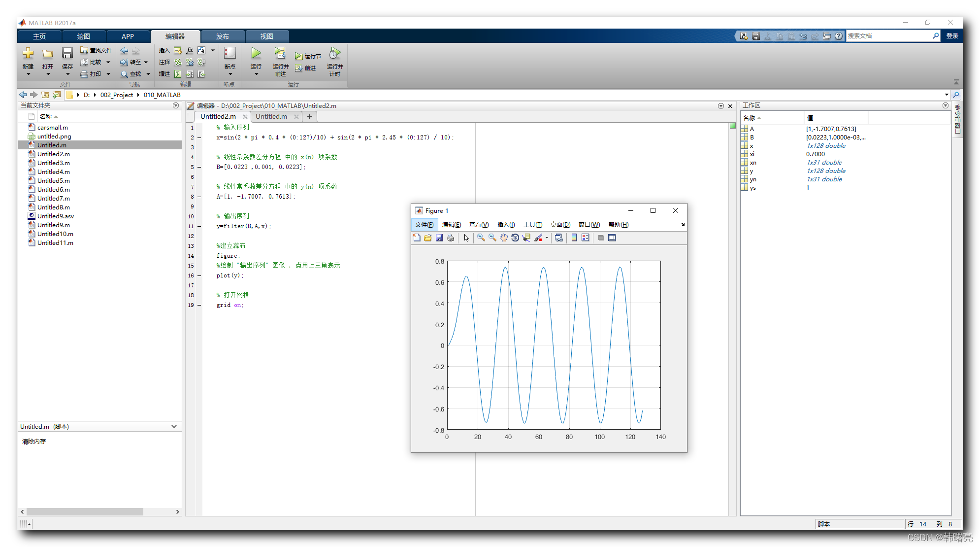Screen dimensions: 980x547
Task: Click the Run and Time stopwatch icon
Action: click(335, 53)
